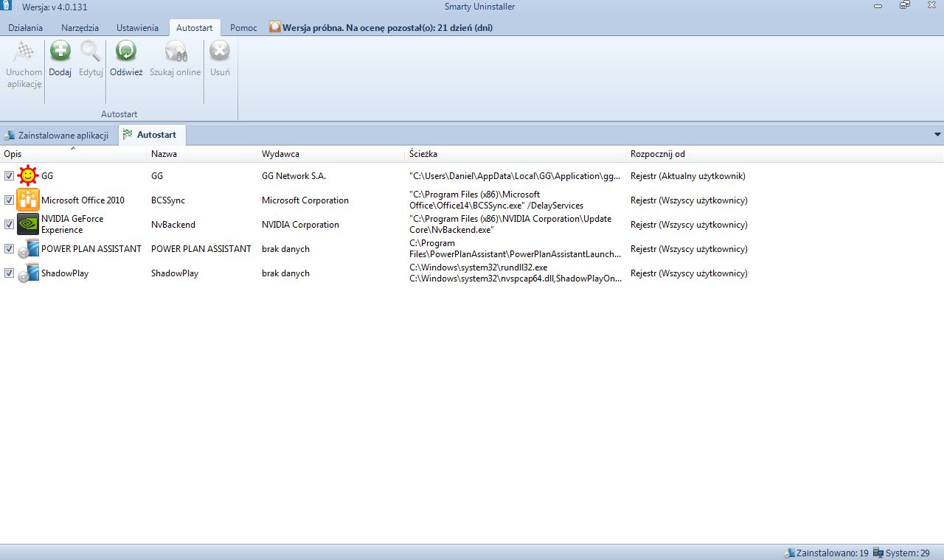The height and width of the screenshot is (560, 944).
Task: Click the trial version remaining days text
Action: click(x=388, y=28)
